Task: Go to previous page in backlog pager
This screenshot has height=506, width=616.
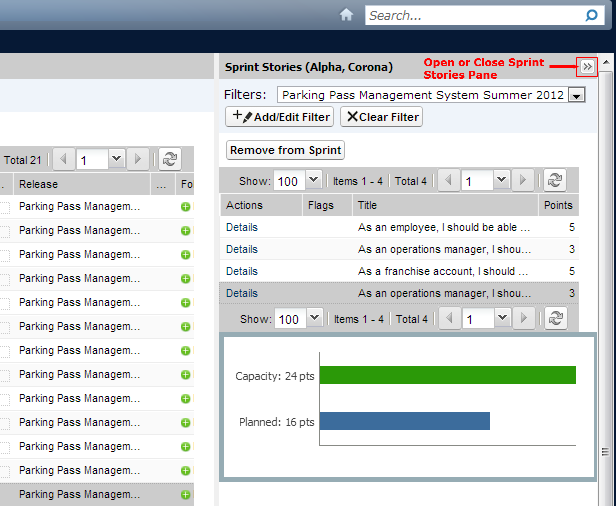Action: [63, 159]
